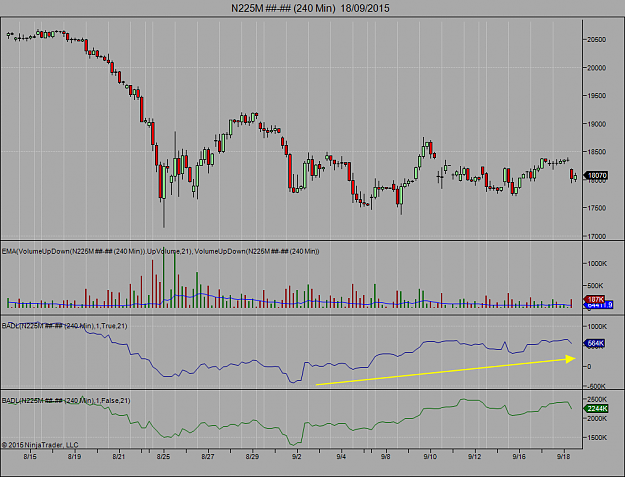The width and height of the screenshot is (625, 477).
Task: Click the 9/12 date label
Action: pos(474,456)
